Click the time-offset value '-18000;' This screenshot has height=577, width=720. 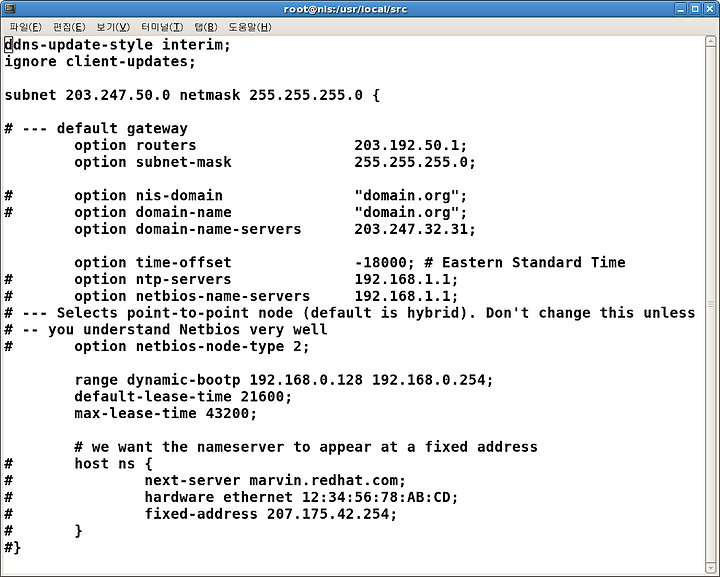point(385,263)
